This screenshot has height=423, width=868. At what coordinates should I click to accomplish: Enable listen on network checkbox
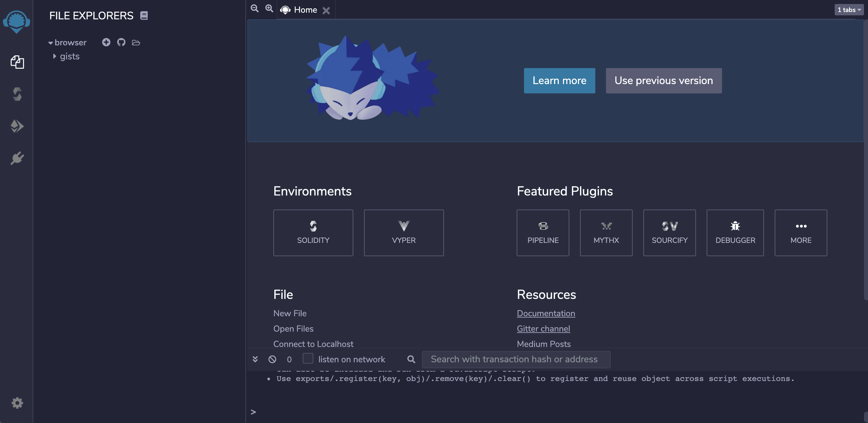(308, 358)
